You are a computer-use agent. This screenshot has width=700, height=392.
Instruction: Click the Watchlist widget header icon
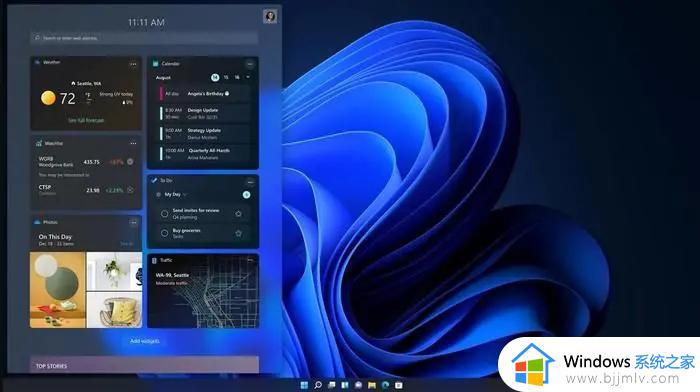coord(39,143)
